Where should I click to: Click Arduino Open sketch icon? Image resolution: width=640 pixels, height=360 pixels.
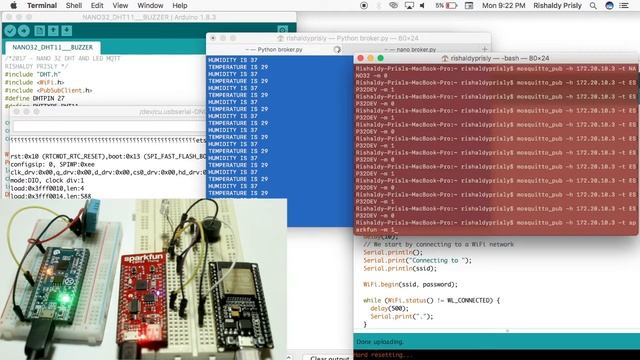pyautogui.click(x=53, y=31)
